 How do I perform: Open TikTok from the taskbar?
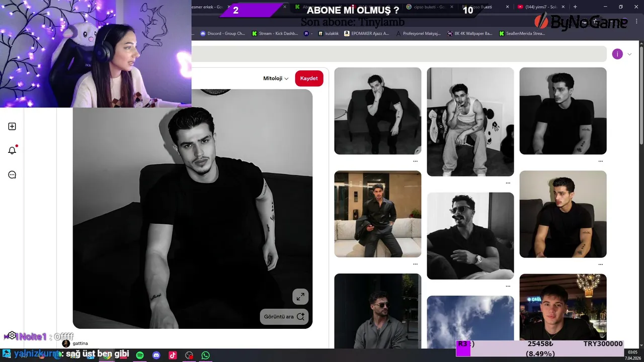[173, 355]
